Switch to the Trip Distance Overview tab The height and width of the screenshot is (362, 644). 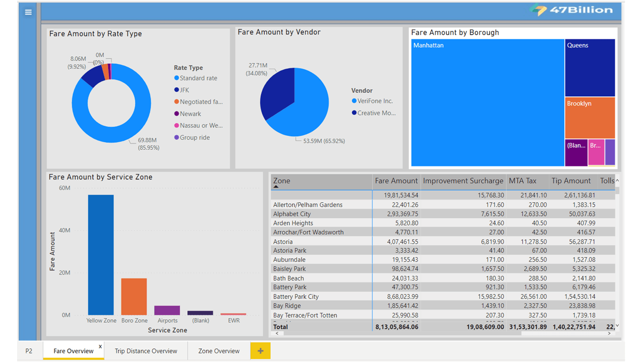click(146, 350)
